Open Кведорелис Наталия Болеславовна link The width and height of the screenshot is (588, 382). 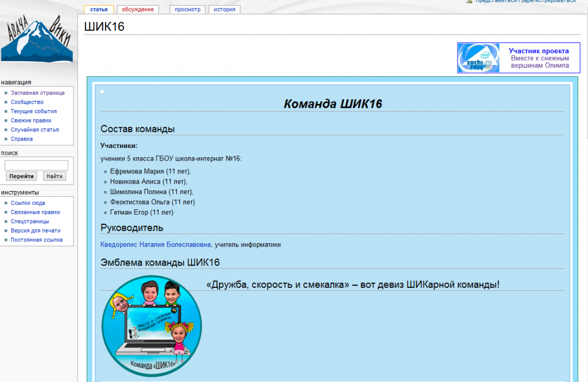pyautogui.click(x=155, y=244)
